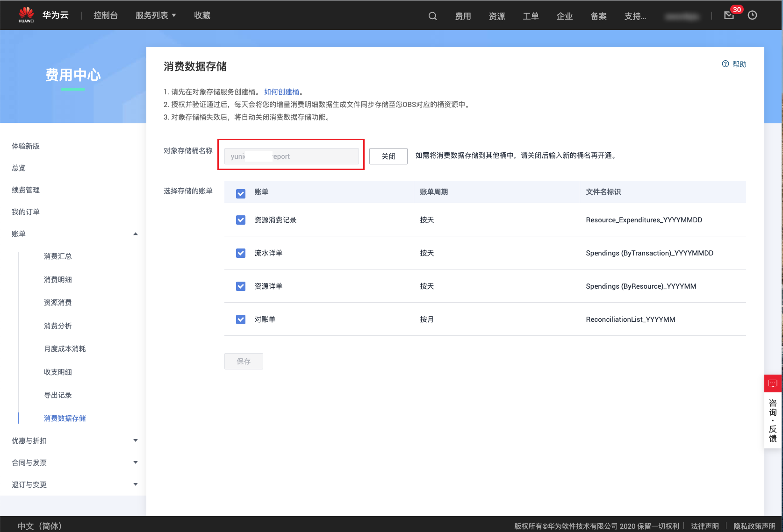Expand the 合同与发票 sidebar section
783x532 pixels.
pos(135,462)
